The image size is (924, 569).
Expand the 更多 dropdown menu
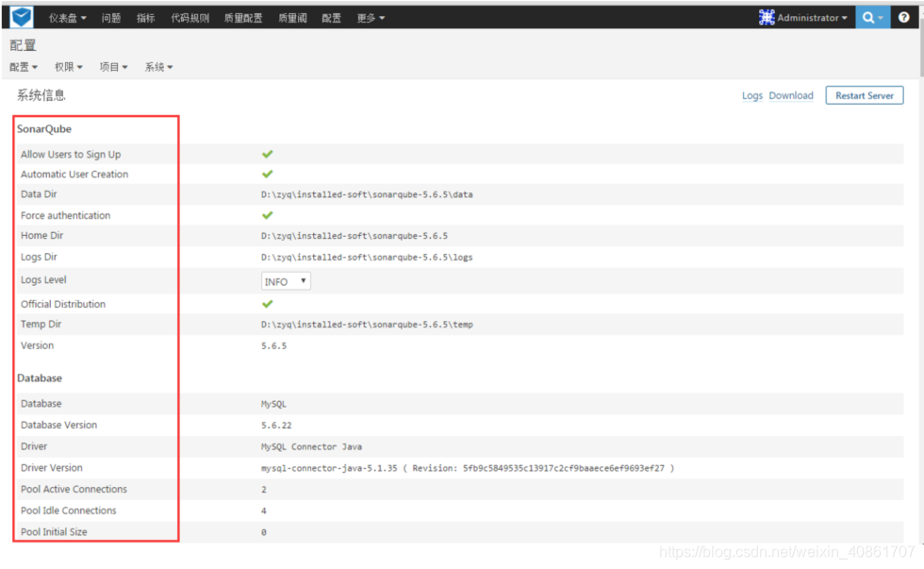pos(371,18)
